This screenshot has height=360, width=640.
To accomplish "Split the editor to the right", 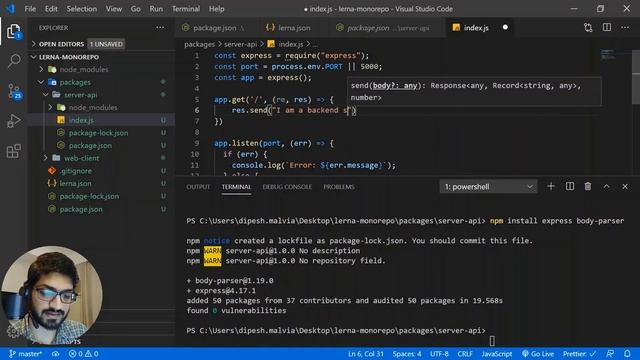I will (607, 27).
